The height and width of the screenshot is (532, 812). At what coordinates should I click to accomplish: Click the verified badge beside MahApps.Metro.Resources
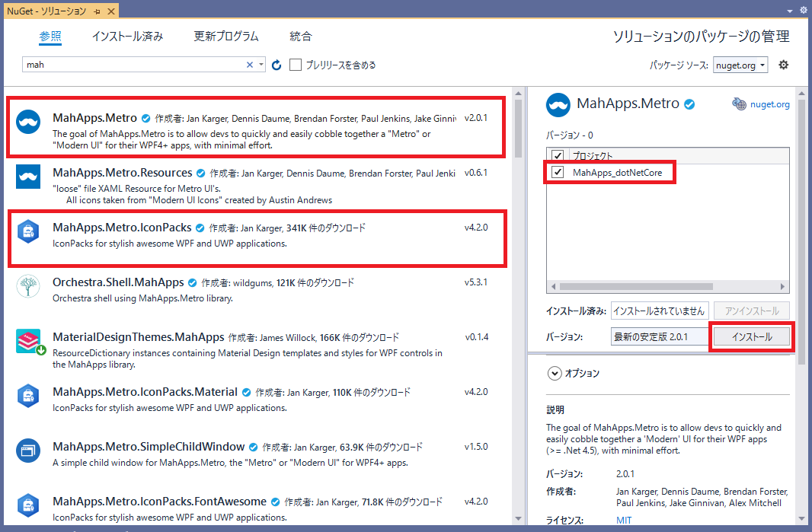[x=201, y=174]
